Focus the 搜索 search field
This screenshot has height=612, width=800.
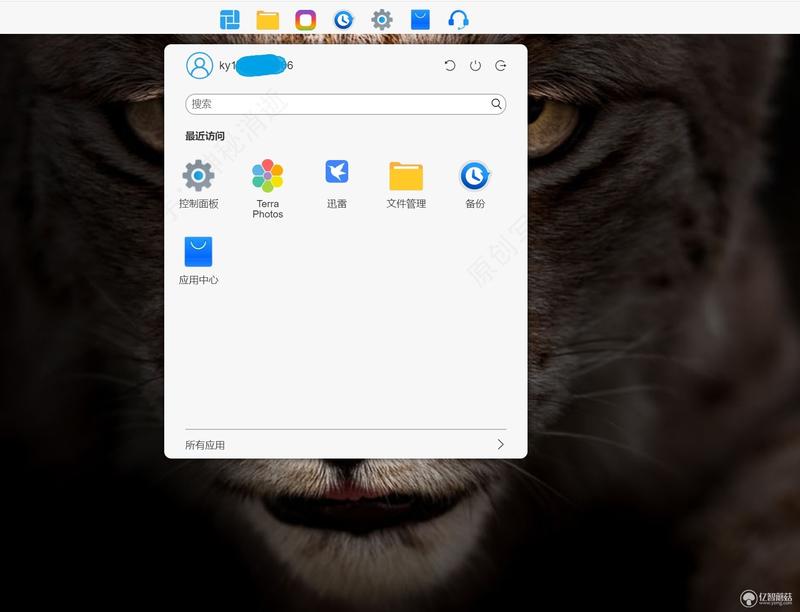(345, 104)
